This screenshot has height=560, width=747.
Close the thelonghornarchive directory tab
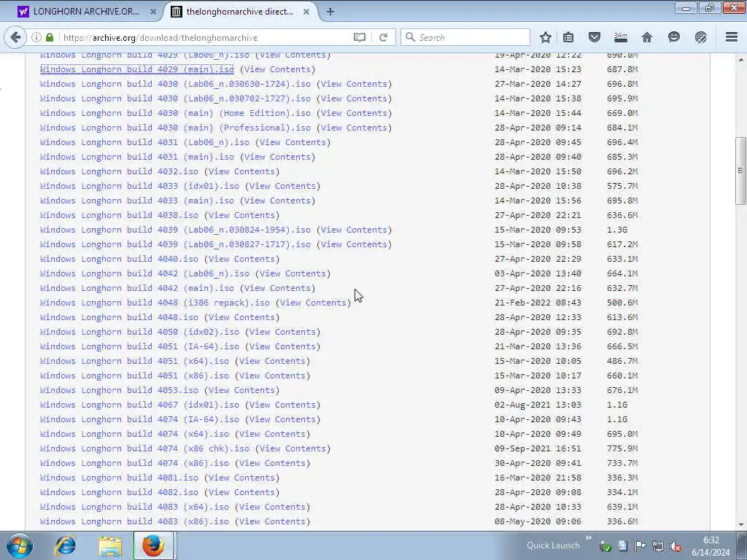[x=306, y=12]
